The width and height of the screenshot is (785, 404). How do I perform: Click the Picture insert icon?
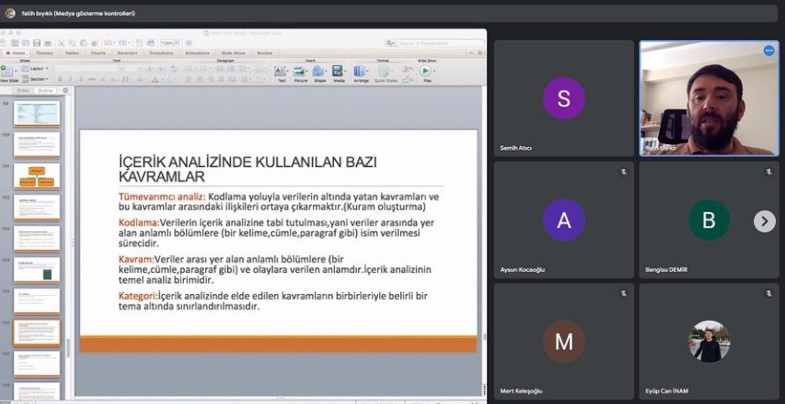[301, 72]
